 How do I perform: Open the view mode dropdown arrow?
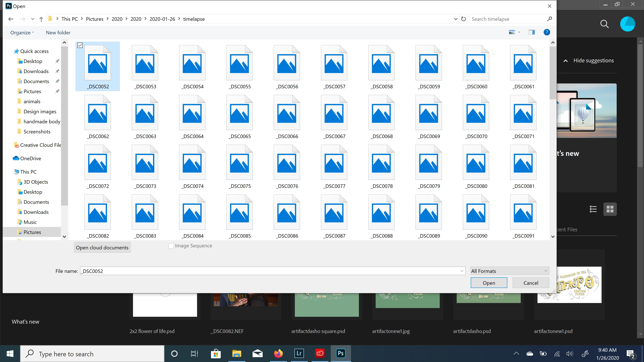tap(519, 32)
